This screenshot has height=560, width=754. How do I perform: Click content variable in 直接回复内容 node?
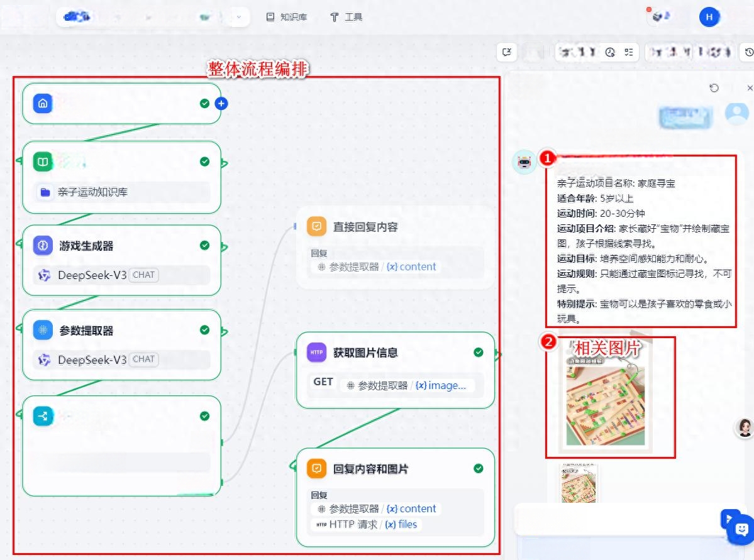tap(412, 266)
